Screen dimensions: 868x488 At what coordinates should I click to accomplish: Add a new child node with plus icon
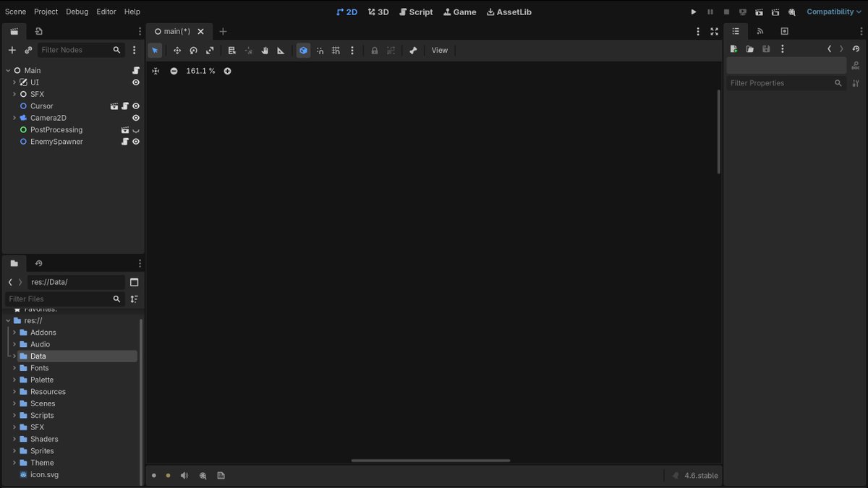pyautogui.click(x=12, y=50)
